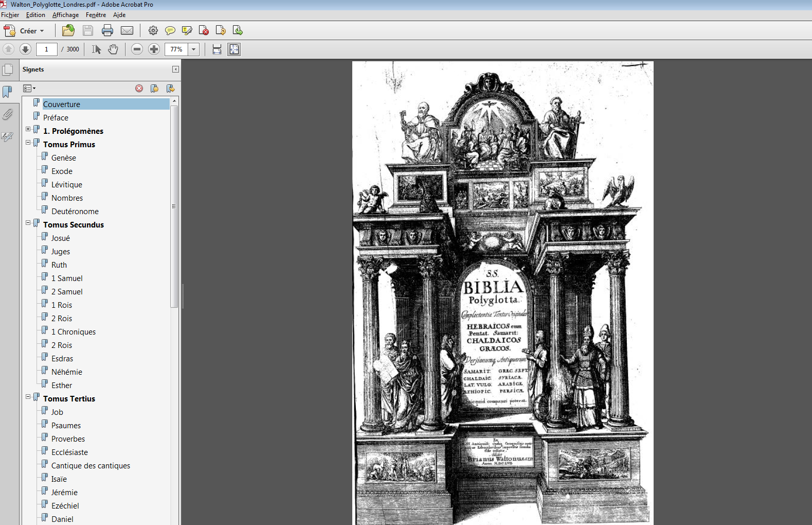The height and width of the screenshot is (525, 812).
Task: Click the Créer PDF button
Action: (x=24, y=31)
